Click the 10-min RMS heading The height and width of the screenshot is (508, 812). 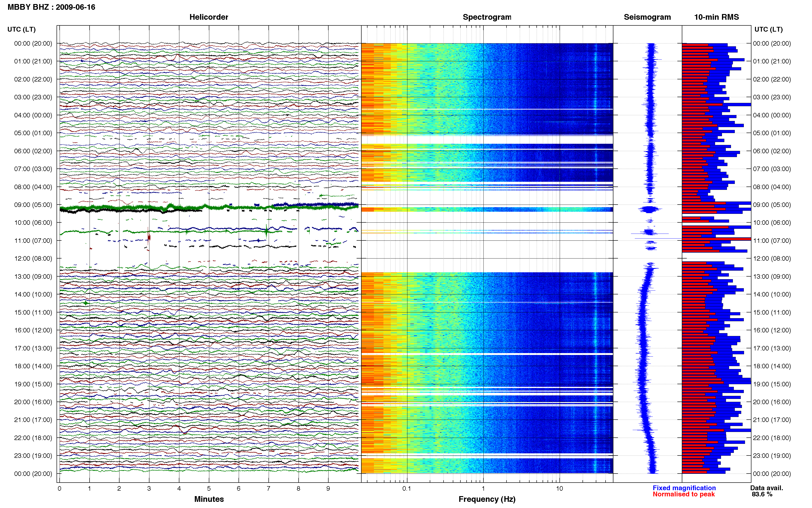716,17
